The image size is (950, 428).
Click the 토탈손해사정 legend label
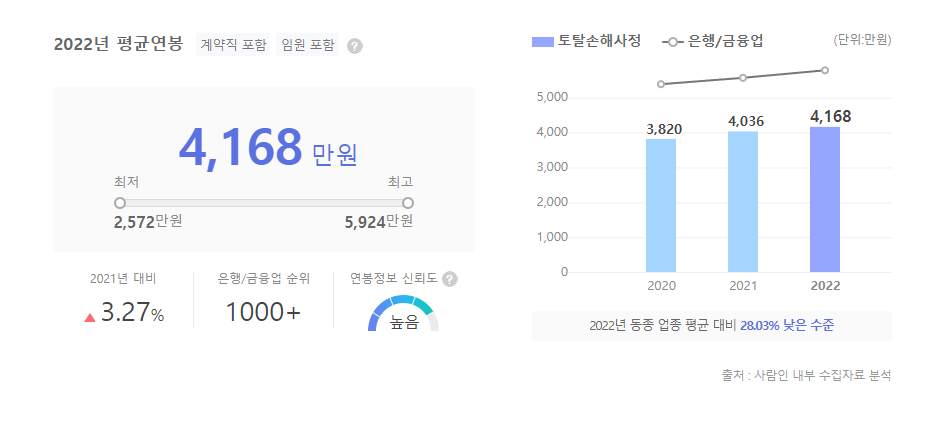point(599,41)
